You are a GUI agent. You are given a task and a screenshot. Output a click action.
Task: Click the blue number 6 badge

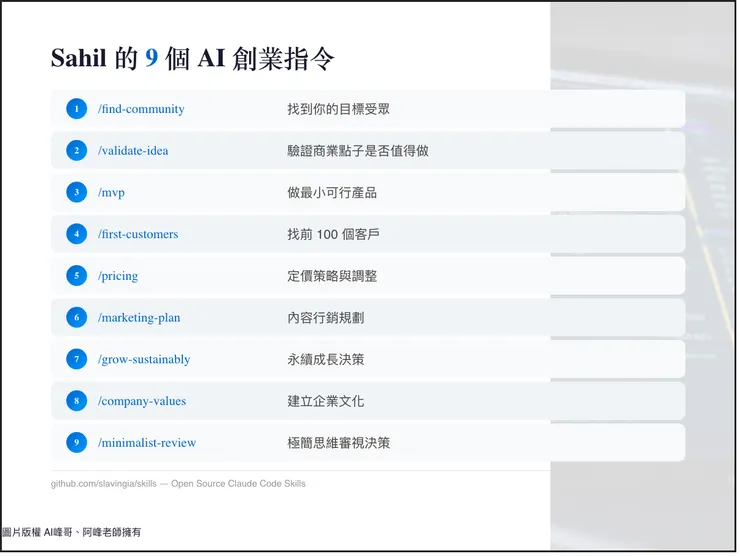76,318
